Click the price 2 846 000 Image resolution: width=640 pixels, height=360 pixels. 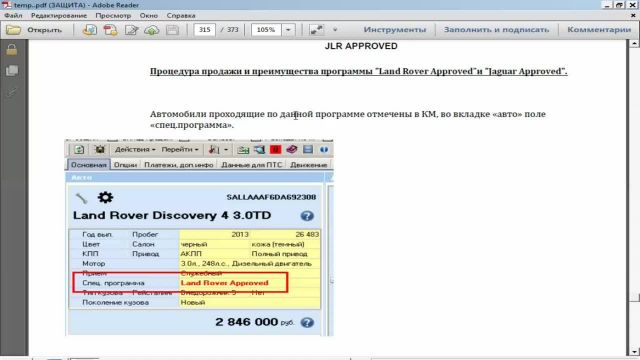(x=247, y=322)
